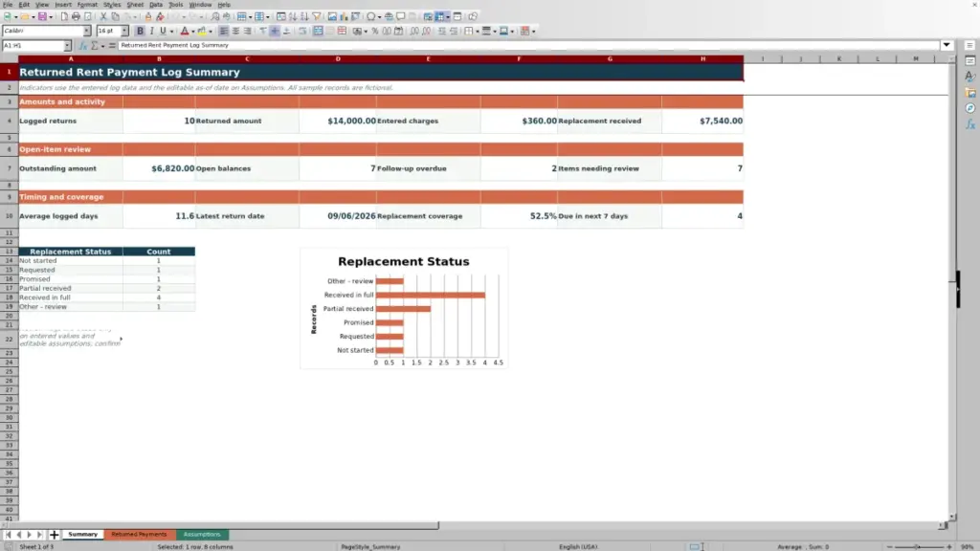Click the Sum sigma icon
The image size is (980, 551).
click(x=95, y=46)
